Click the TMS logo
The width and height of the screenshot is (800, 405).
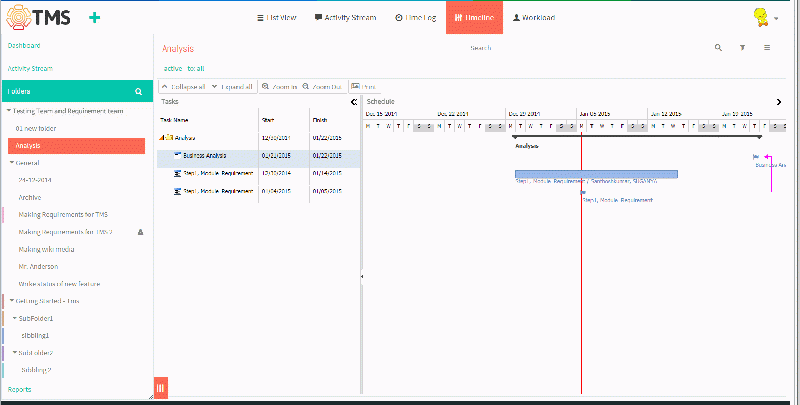38,17
